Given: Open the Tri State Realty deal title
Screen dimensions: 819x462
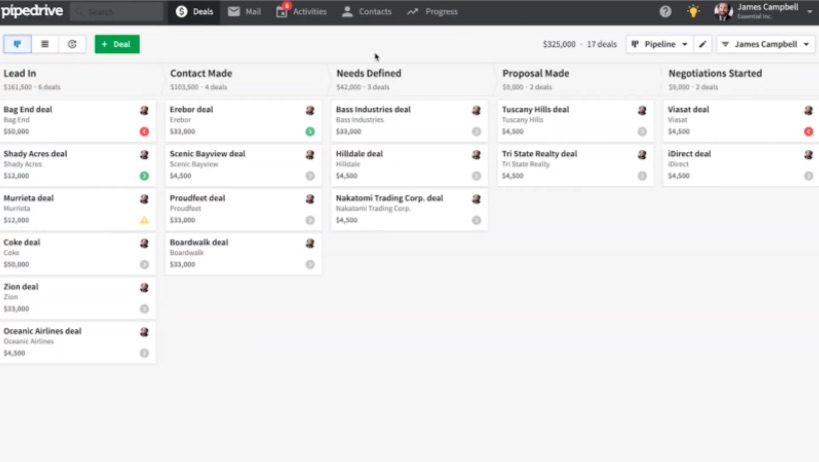Looking at the screenshot, I should [540, 154].
